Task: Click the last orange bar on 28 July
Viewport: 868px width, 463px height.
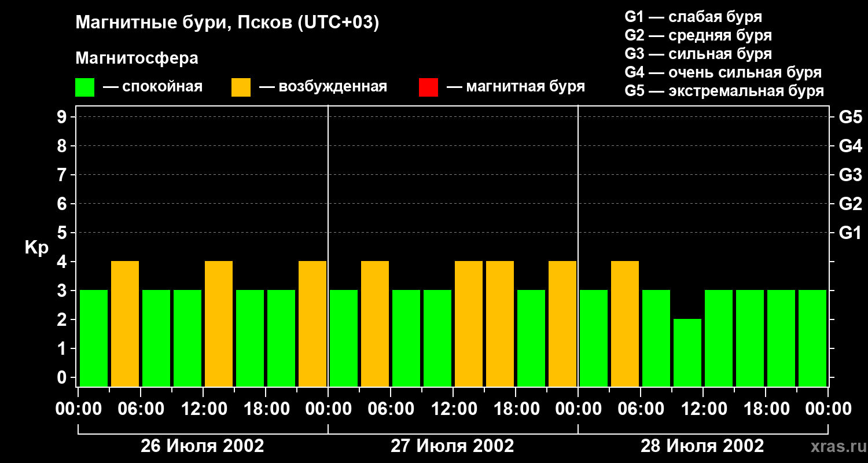Action: [625, 323]
